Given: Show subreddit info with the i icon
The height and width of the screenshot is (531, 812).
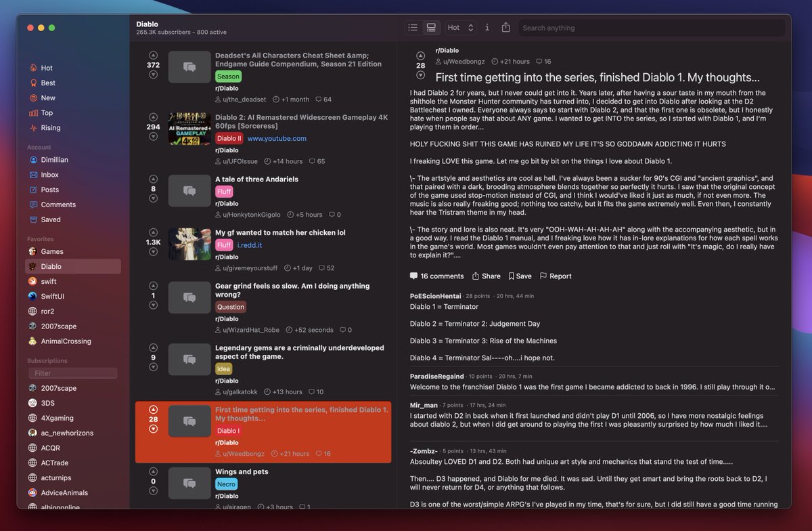Looking at the screenshot, I should (x=487, y=28).
